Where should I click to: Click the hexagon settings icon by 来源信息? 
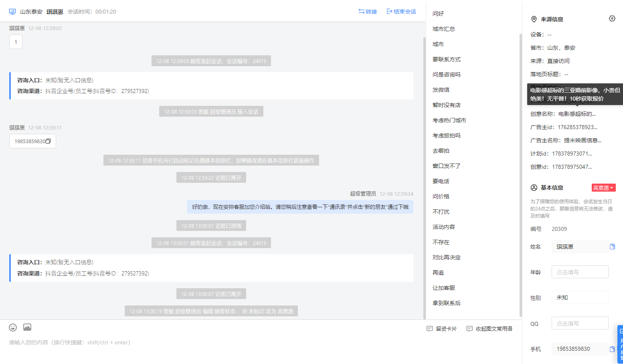612,18
